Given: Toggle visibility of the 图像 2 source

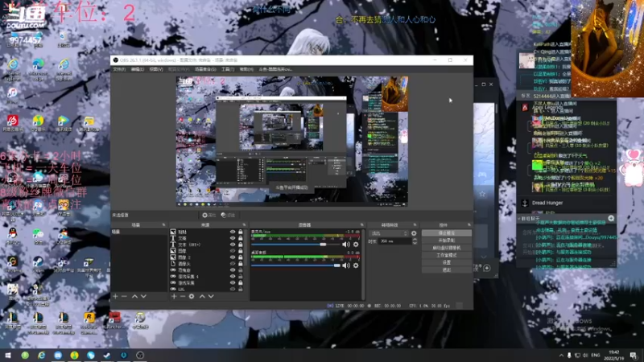Looking at the screenshot, I should click(233, 257).
